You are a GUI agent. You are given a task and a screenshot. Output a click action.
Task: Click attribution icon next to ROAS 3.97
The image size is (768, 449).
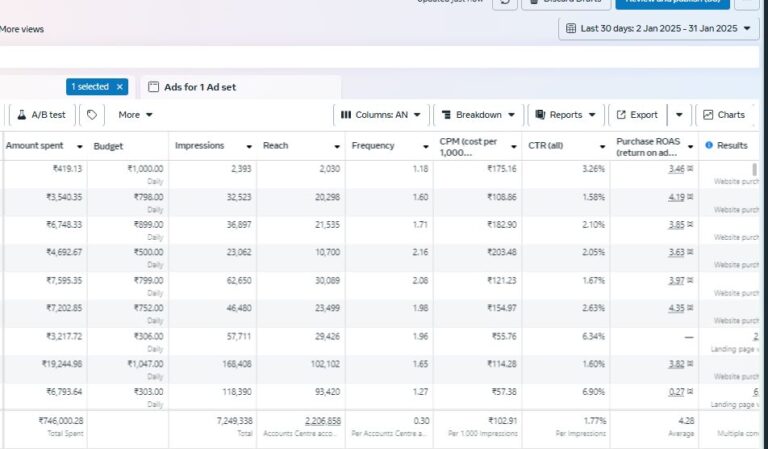pos(690,281)
